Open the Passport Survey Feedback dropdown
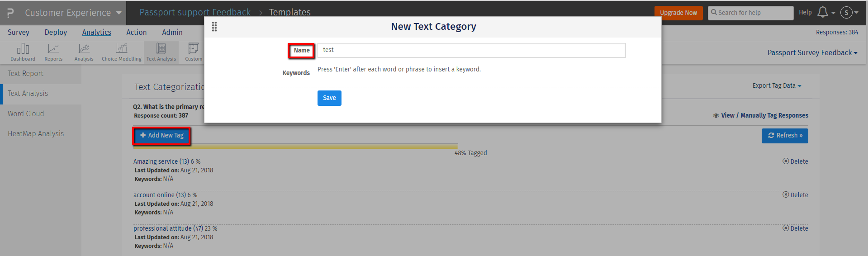 click(812, 53)
